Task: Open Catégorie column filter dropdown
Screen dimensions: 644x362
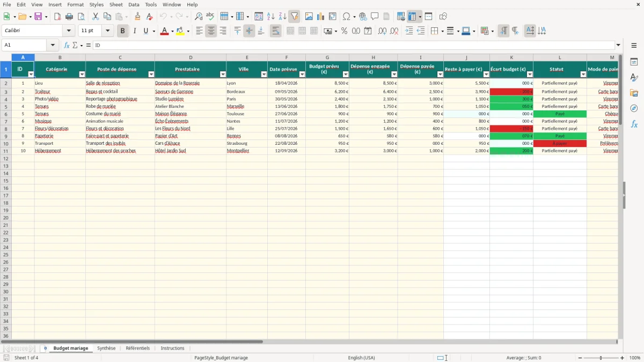Action: pyautogui.click(x=82, y=74)
